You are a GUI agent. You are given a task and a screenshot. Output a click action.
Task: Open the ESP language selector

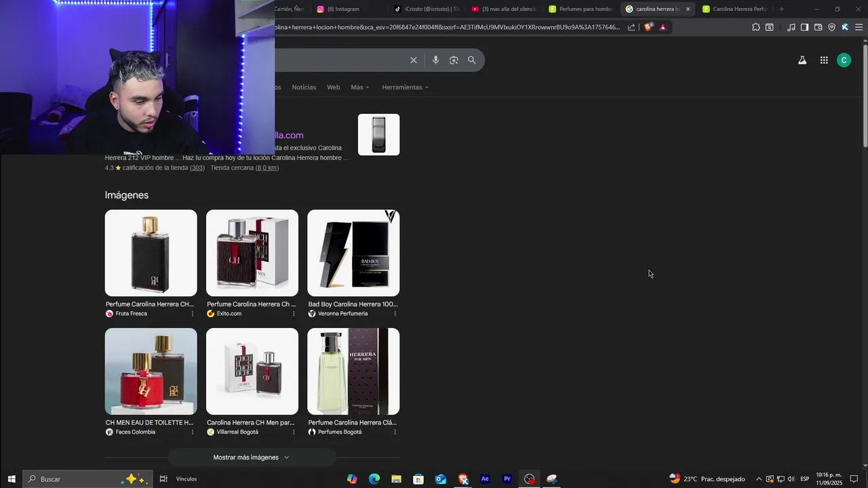point(805,479)
